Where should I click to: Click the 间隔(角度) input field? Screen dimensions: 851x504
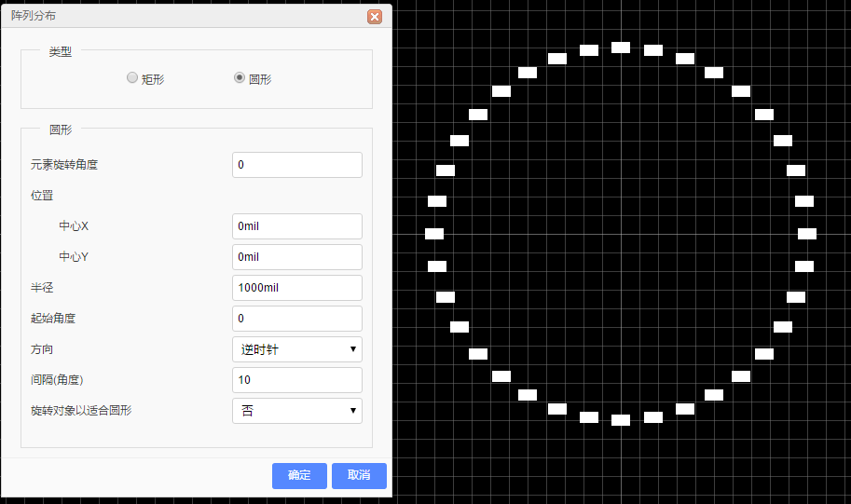click(296, 380)
